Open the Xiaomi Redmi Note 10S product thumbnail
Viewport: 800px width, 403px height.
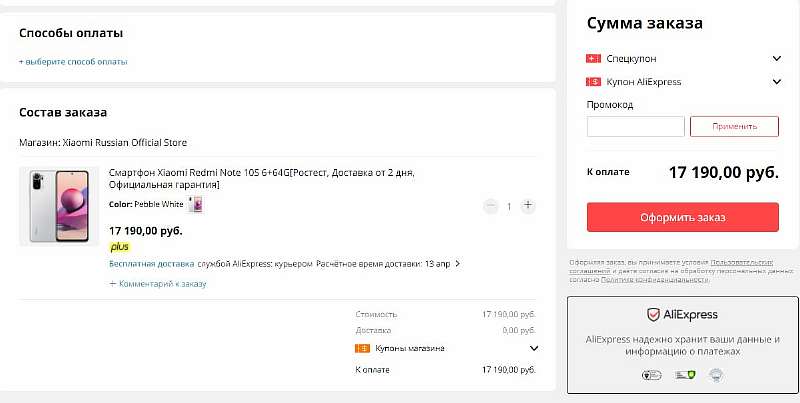pyautogui.click(x=59, y=206)
